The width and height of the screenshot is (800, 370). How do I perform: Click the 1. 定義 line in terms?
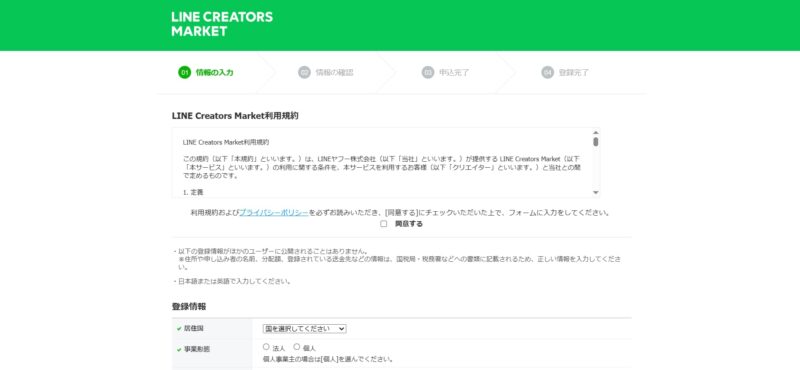(193, 192)
